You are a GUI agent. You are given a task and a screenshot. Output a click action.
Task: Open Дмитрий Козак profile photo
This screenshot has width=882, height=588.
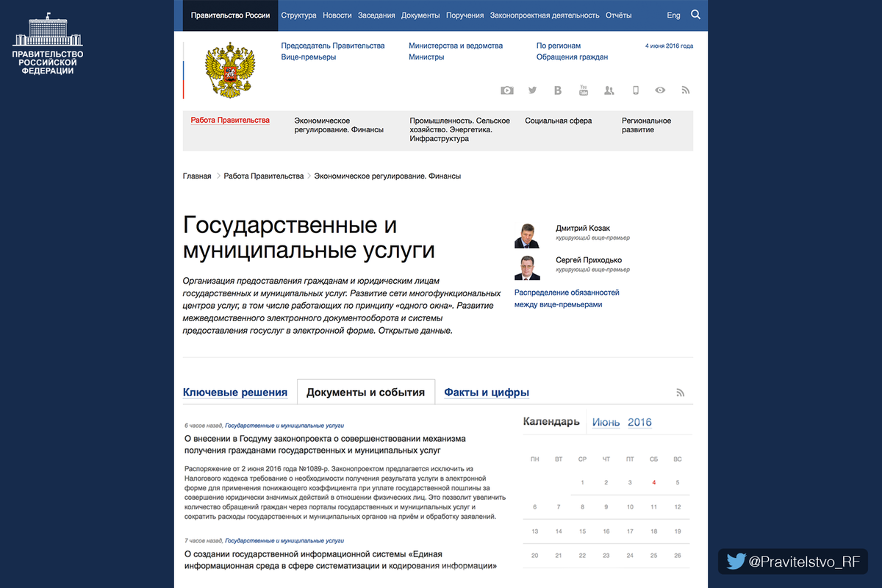(x=527, y=235)
